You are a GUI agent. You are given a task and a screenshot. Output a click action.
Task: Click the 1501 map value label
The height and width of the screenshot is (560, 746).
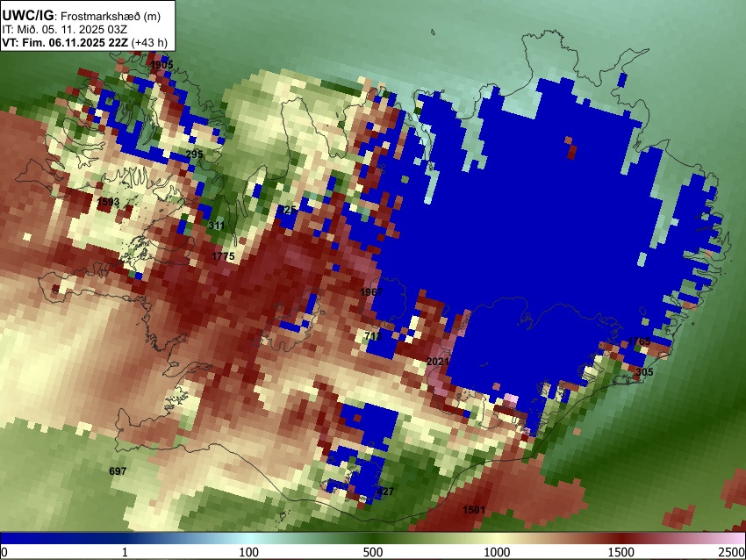474,510
